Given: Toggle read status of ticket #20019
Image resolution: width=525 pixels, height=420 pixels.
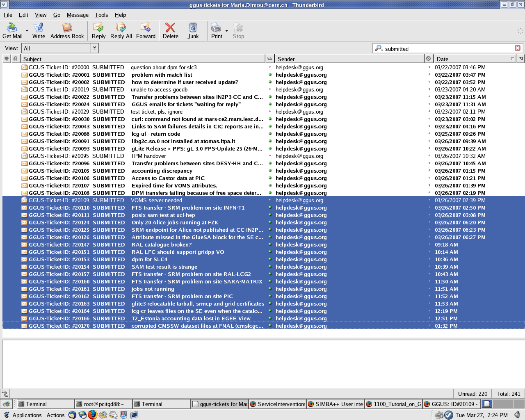Looking at the screenshot, I should tap(269, 90).
